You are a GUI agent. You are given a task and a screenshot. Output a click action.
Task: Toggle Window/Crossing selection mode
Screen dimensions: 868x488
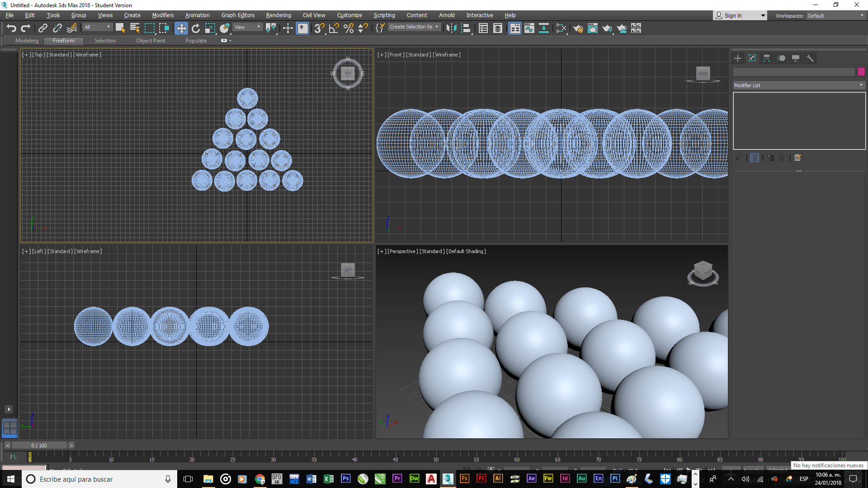164,28
